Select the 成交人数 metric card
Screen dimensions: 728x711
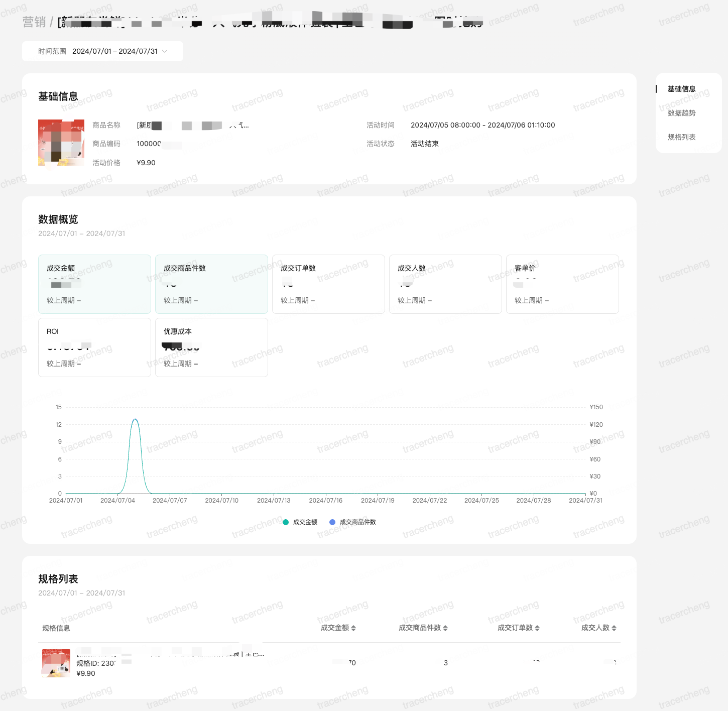pyautogui.click(x=445, y=284)
